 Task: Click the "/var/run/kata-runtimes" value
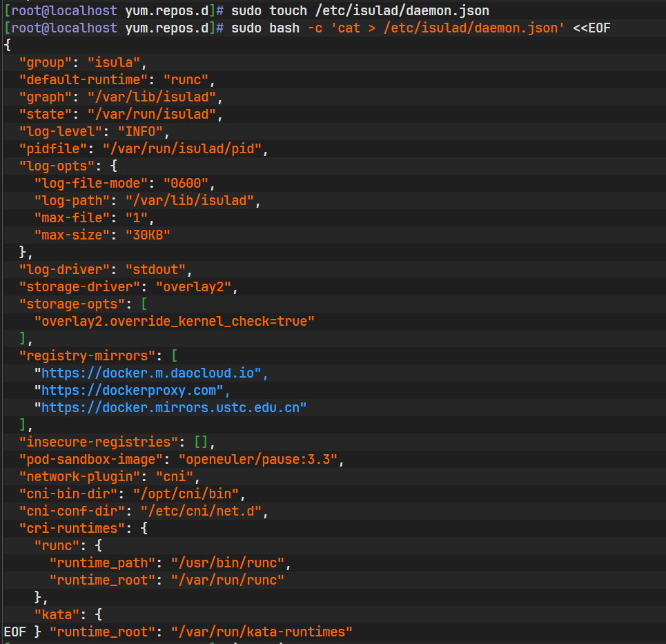(x=262, y=632)
